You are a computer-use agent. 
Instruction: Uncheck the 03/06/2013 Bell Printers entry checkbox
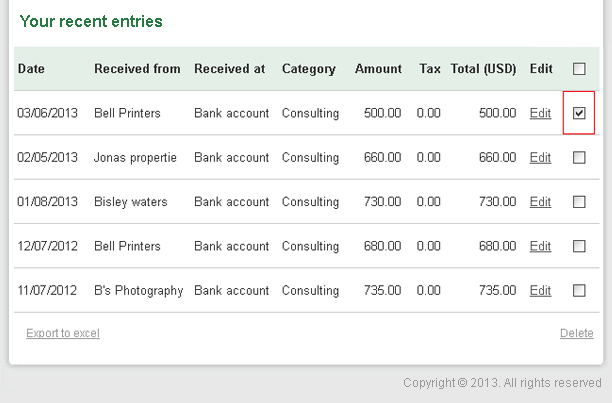click(579, 113)
